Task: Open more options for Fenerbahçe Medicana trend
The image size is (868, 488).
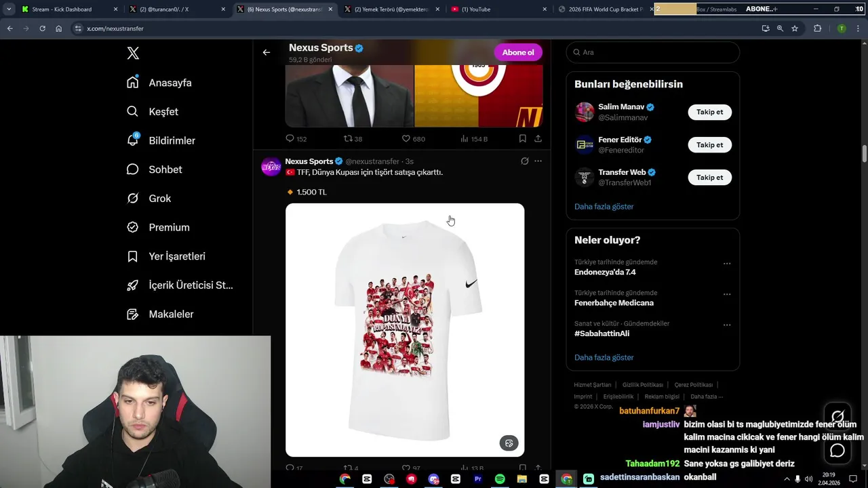Action: coord(727,294)
